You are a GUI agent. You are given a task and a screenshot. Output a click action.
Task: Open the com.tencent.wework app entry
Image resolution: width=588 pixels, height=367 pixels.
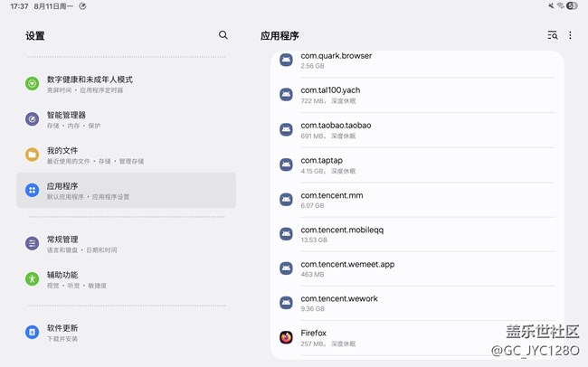pos(417,303)
